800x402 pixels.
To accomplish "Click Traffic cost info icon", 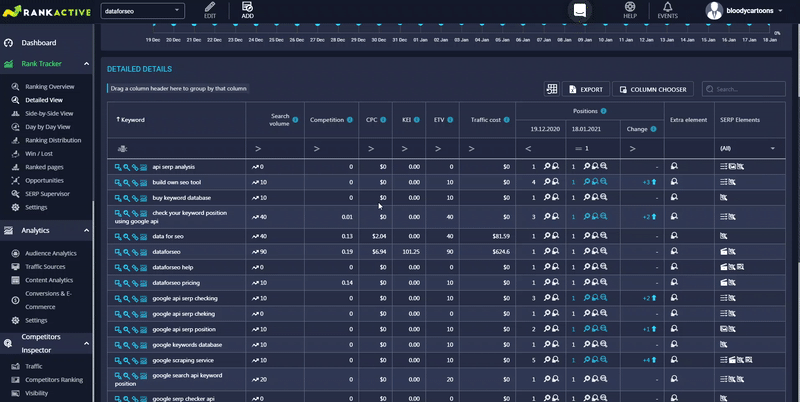I will 507,120.
